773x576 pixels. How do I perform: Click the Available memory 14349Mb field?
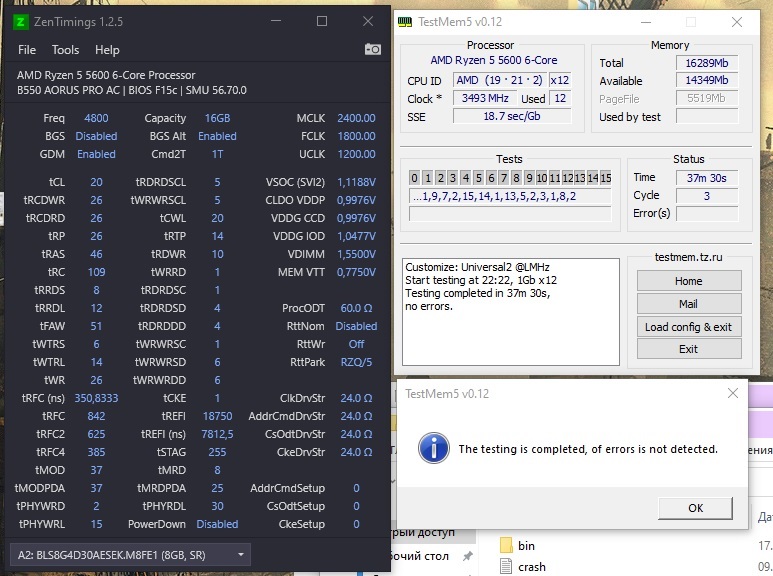coord(707,80)
